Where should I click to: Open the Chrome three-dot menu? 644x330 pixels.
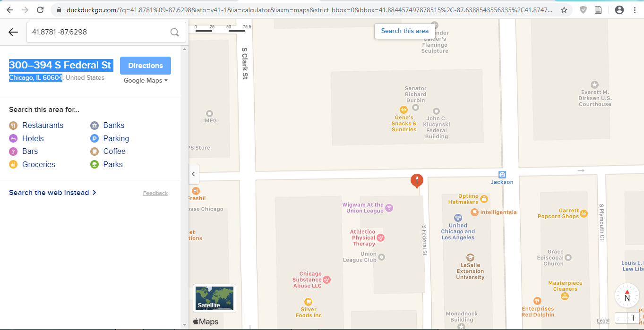[635, 10]
